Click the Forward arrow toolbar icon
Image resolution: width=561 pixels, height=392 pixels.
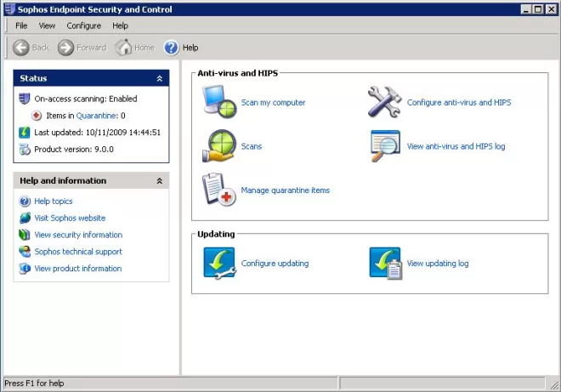pyautogui.click(x=65, y=48)
